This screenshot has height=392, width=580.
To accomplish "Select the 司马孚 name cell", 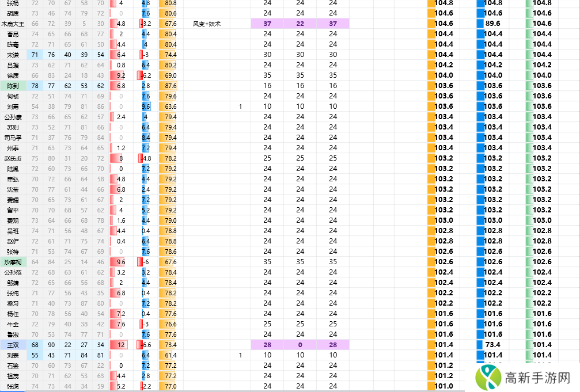I will [x=13, y=138].
